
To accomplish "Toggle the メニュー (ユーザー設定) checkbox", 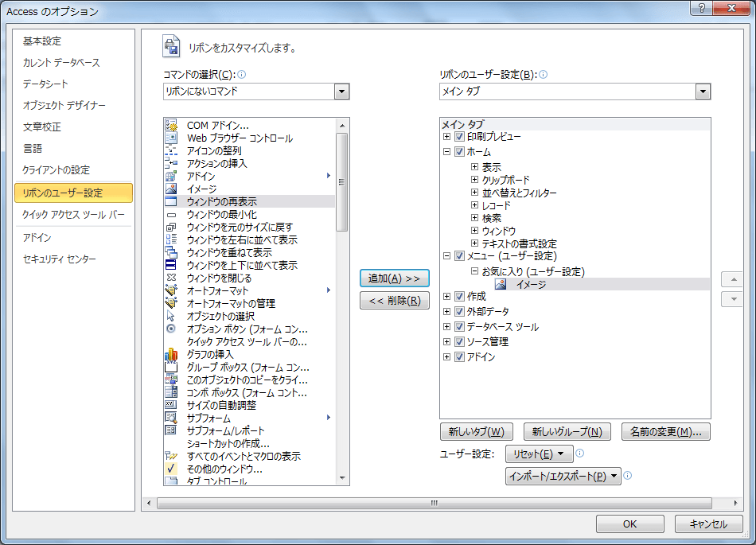I will [x=459, y=256].
